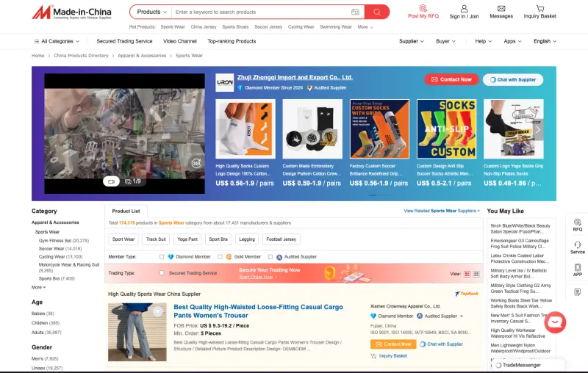This screenshot has height=373, width=588.
Task: Select the Football Jersey filter tag
Action: coord(282,239)
